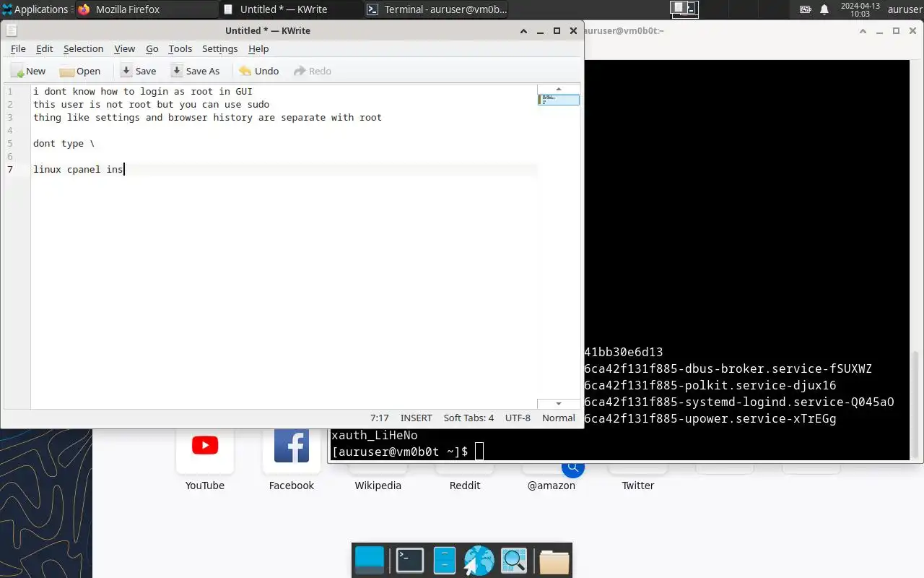Open the Go menu
Viewport: 924px width, 578px height.
click(152, 48)
